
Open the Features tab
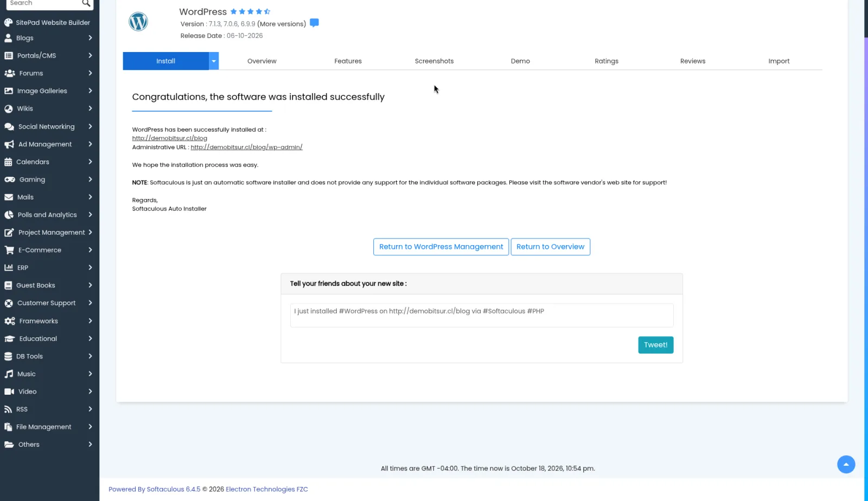348,61
